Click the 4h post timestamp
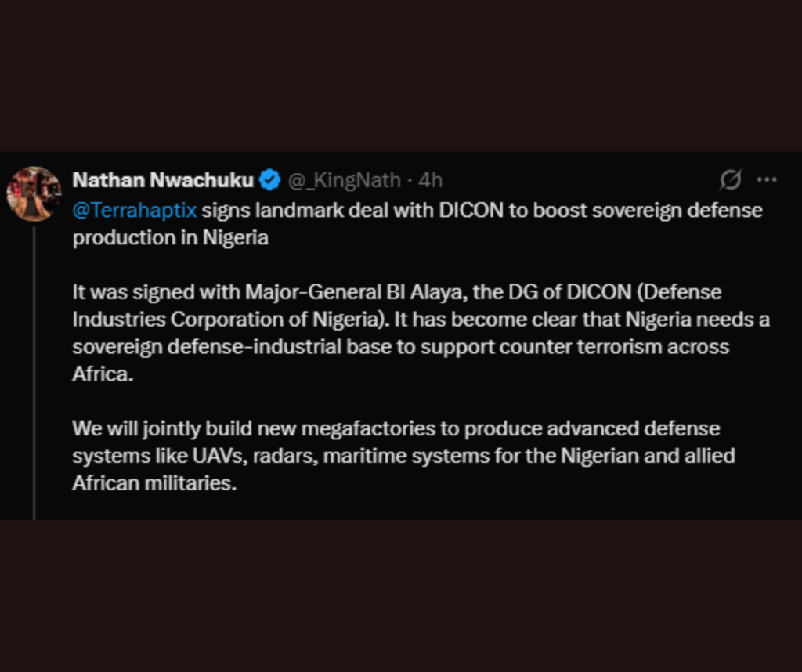Image resolution: width=802 pixels, height=672 pixels. (x=431, y=180)
